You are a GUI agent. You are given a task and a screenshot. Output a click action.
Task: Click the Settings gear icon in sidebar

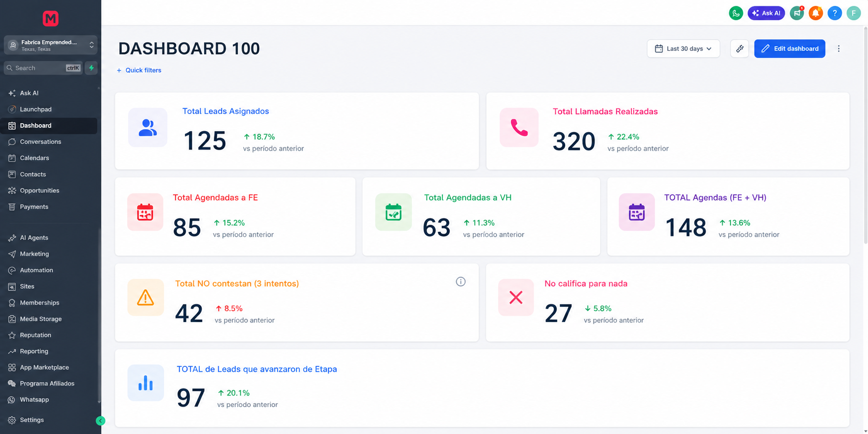click(12, 420)
